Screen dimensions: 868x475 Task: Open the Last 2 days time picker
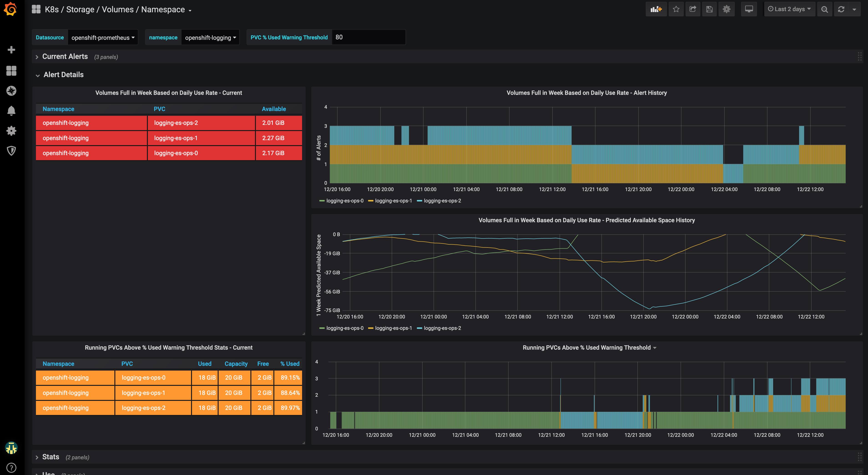789,9
